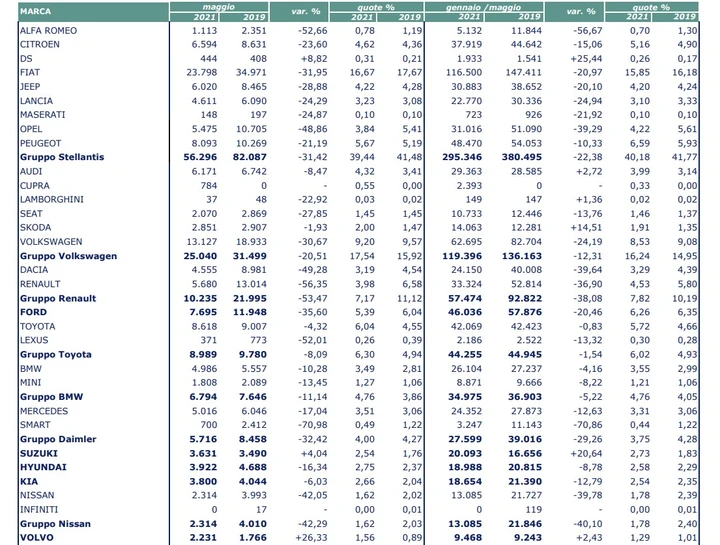Image resolution: width=720 pixels, height=545 pixels.
Task: Click Skoda year-to-date variation +14,51
Action: point(586,228)
